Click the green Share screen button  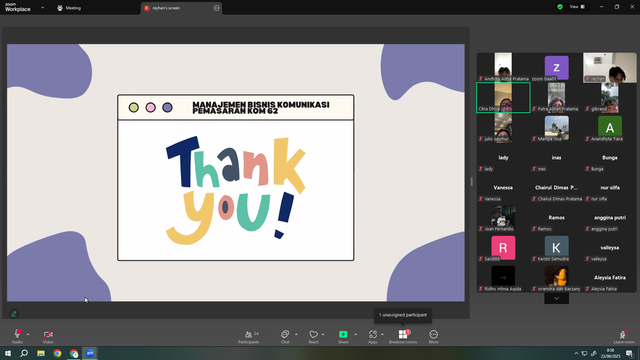pos(343,337)
